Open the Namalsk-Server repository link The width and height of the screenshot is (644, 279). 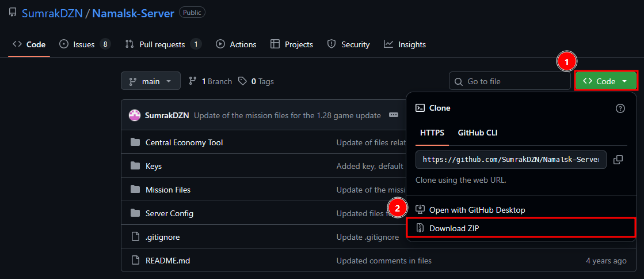coord(134,13)
